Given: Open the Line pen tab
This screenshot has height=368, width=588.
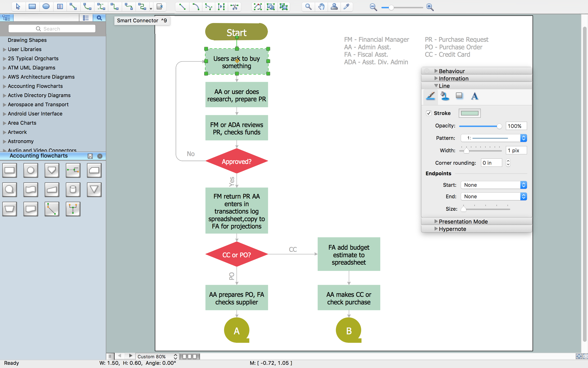Looking at the screenshot, I should 431,96.
